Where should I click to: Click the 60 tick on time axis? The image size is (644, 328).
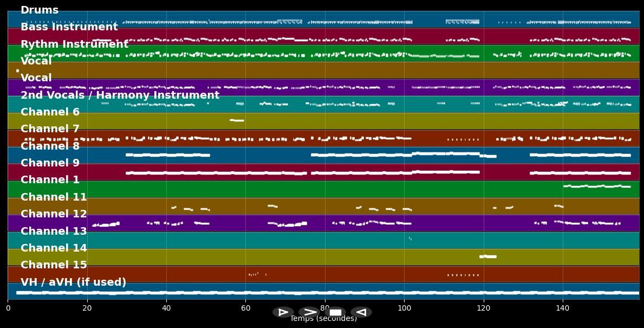tap(245, 308)
